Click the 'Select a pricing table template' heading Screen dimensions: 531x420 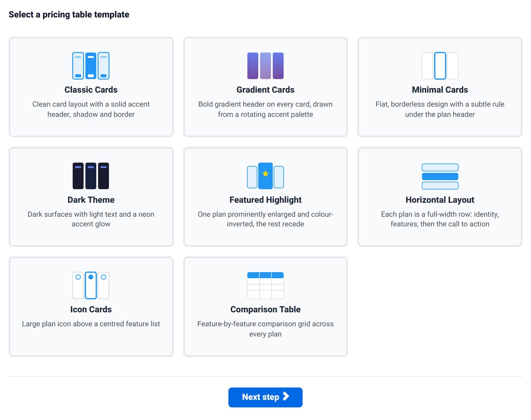click(69, 14)
